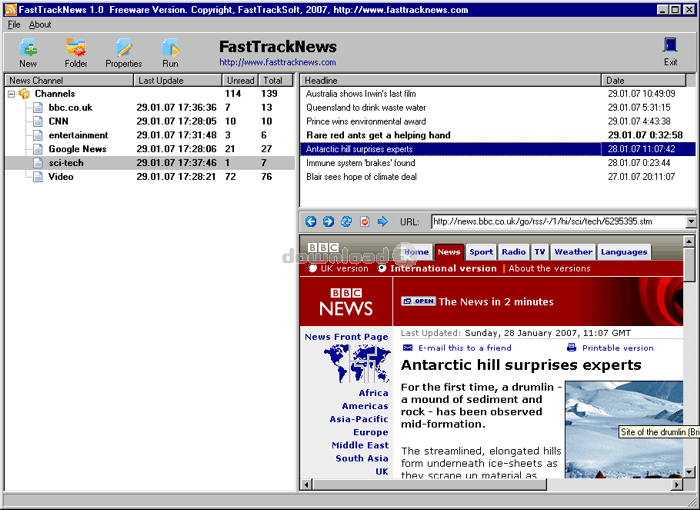Select the International version radio button
The height and width of the screenshot is (510, 700).
point(382,268)
